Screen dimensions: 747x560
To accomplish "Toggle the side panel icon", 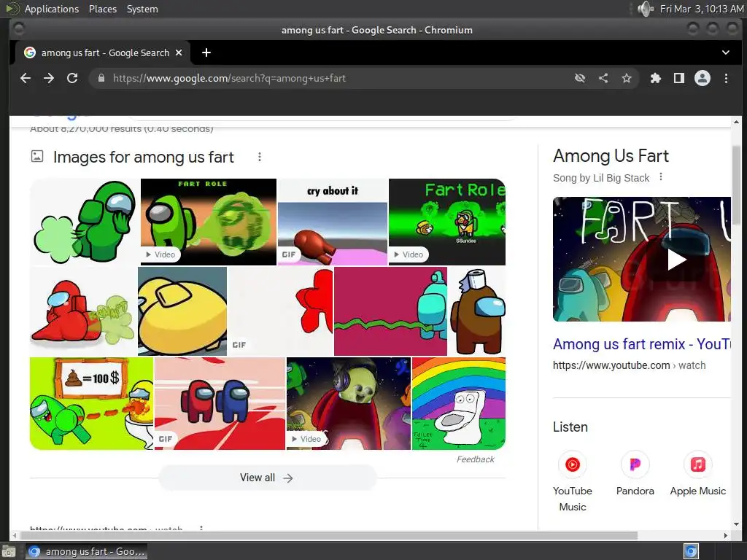I will coord(679,78).
